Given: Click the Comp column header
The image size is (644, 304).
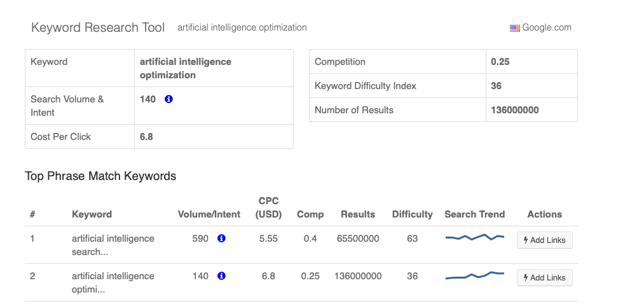Looking at the screenshot, I should [310, 214].
